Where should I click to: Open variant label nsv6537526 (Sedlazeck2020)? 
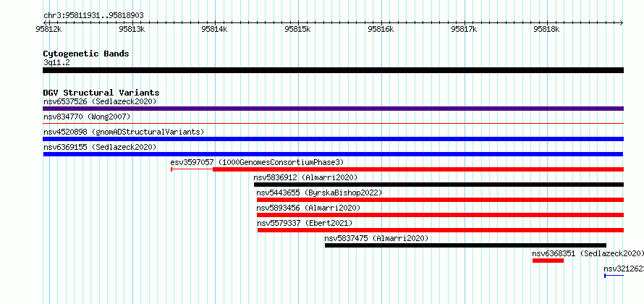100,101
